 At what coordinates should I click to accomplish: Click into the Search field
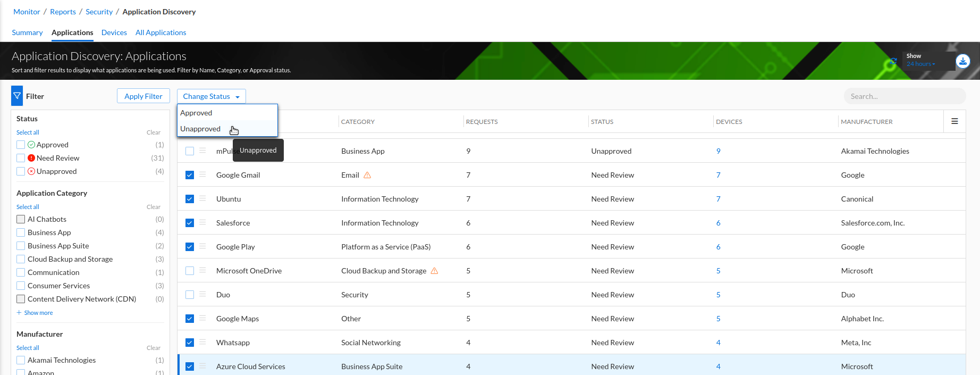pos(904,96)
